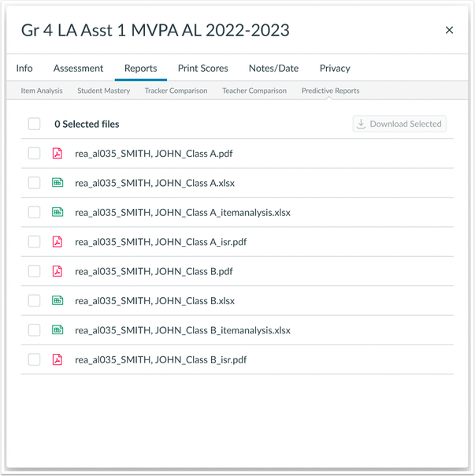Enable checkbox for Class B.xlsx file
This screenshot has width=475, height=476.
34,300
